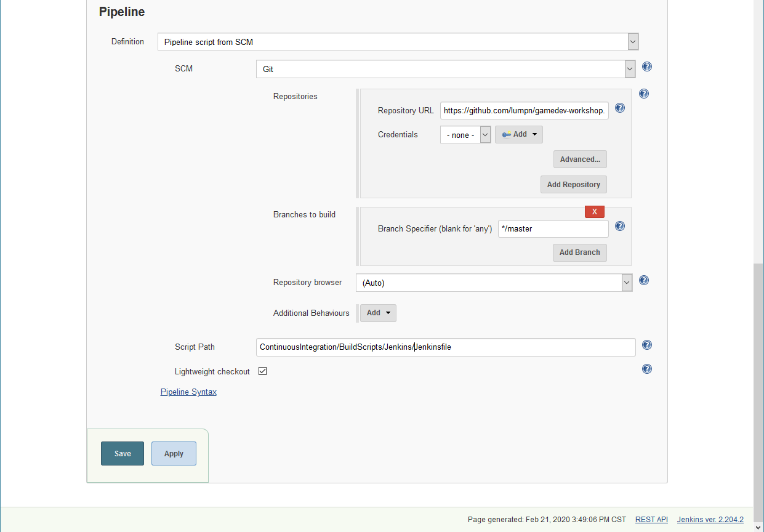Open the REST API link
Screen dimensions: 764x532
tap(651, 520)
